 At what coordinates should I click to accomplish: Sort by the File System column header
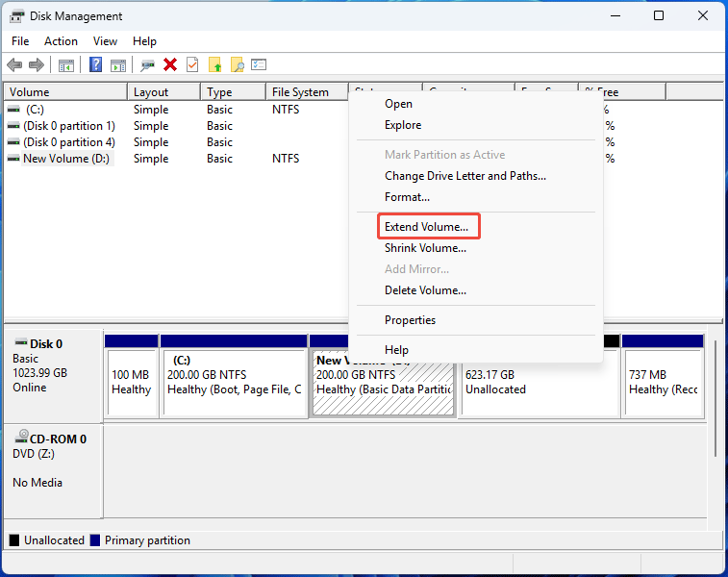(308, 92)
